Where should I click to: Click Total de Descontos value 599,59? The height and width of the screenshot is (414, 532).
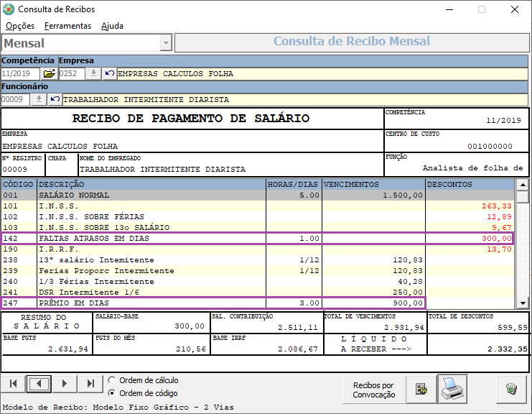(513, 328)
